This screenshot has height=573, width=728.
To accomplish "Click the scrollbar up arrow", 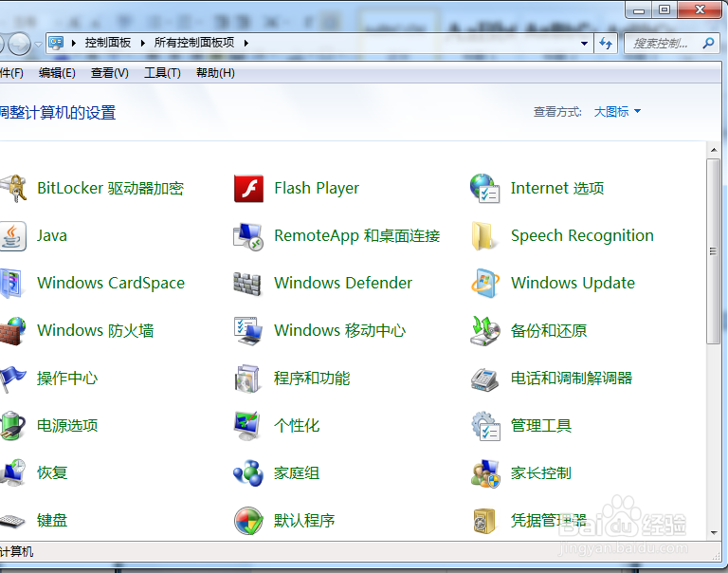I will [714, 150].
